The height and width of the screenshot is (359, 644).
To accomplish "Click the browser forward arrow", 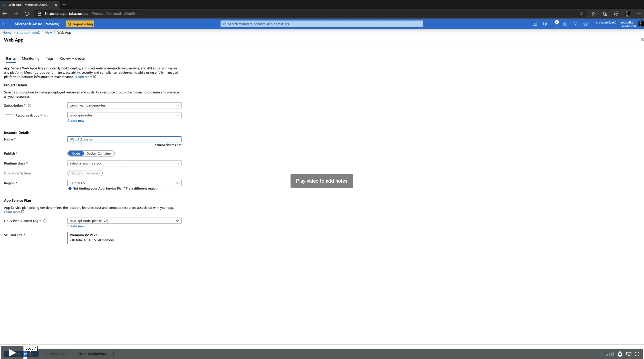I will (x=16, y=14).
